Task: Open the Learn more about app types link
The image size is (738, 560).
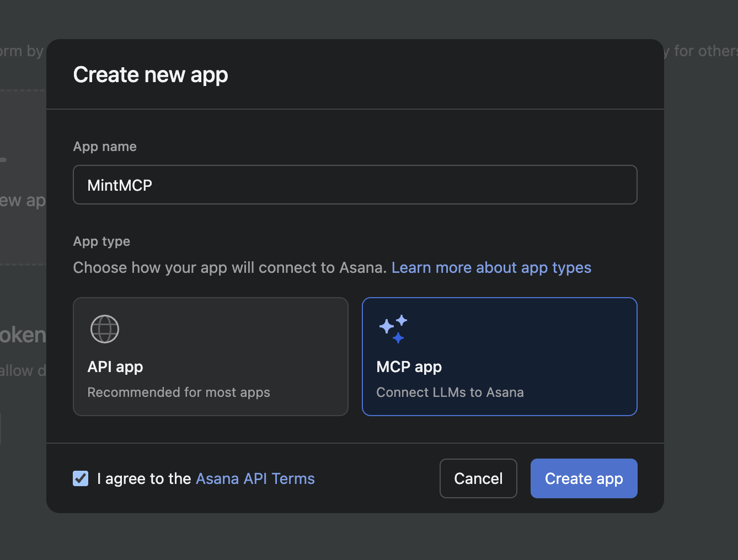Action: [x=491, y=267]
